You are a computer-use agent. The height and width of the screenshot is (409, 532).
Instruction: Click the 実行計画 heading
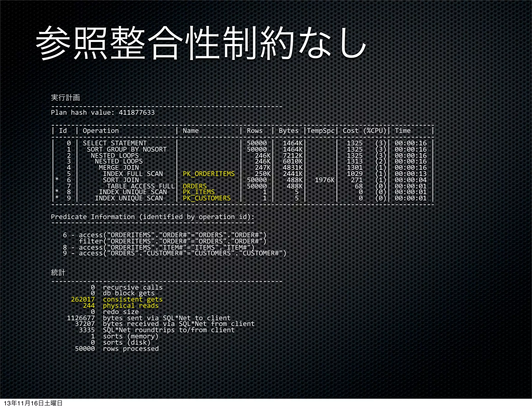65,98
